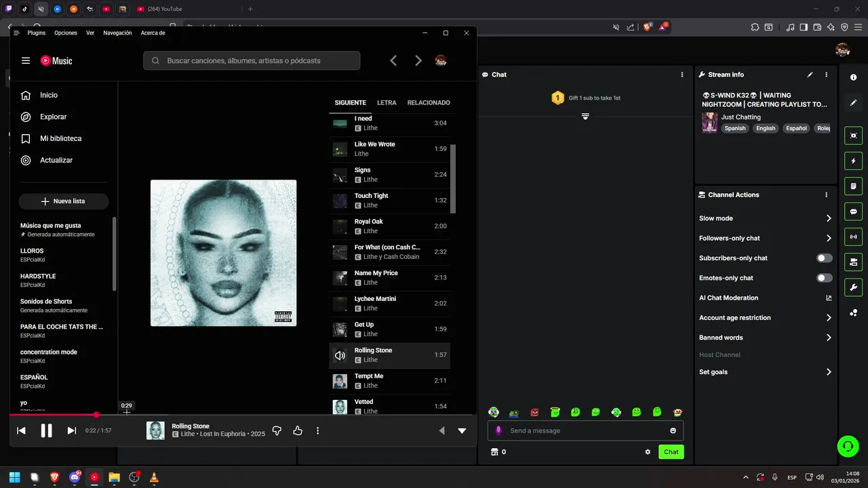Play Tempt Me from the queue
This screenshot has width=868, height=488.
(389, 381)
